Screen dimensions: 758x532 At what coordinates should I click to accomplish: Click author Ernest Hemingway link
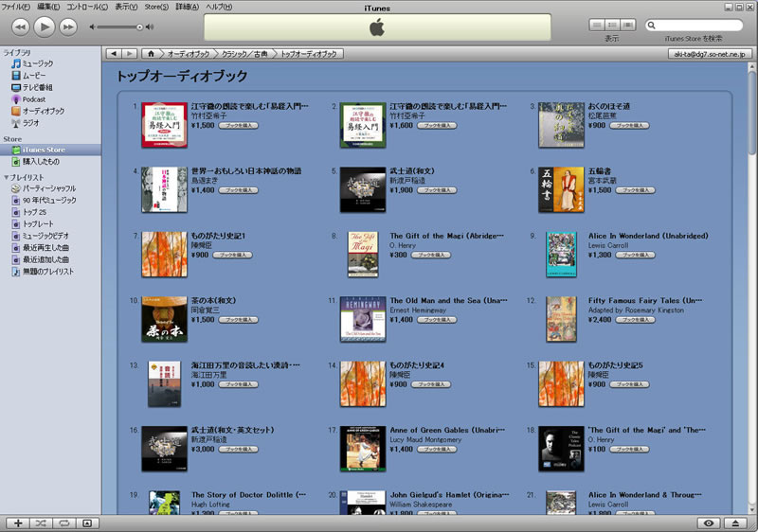click(x=418, y=310)
